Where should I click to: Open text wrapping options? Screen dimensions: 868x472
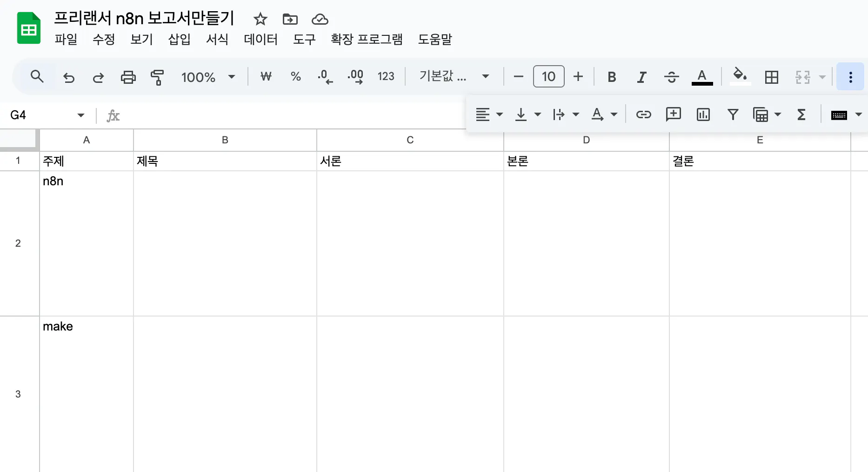(x=566, y=114)
